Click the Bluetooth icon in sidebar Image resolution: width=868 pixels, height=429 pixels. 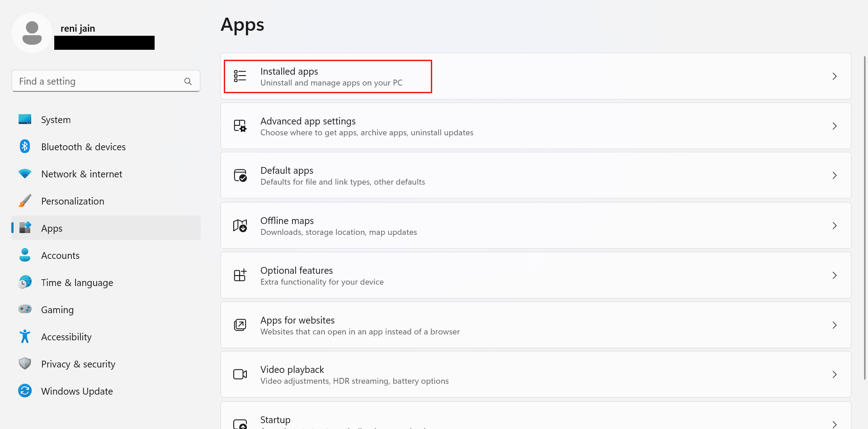(x=25, y=146)
